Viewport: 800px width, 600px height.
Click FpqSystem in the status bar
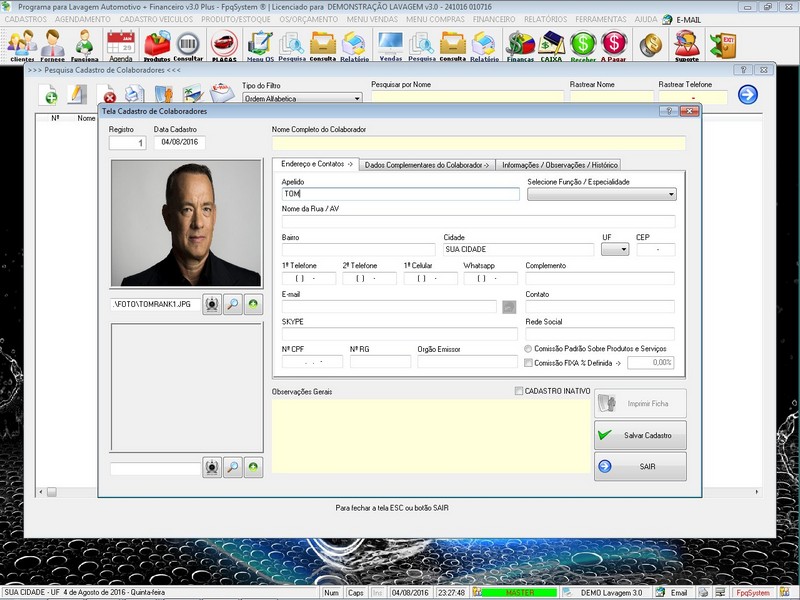click(x=752, y=593)
